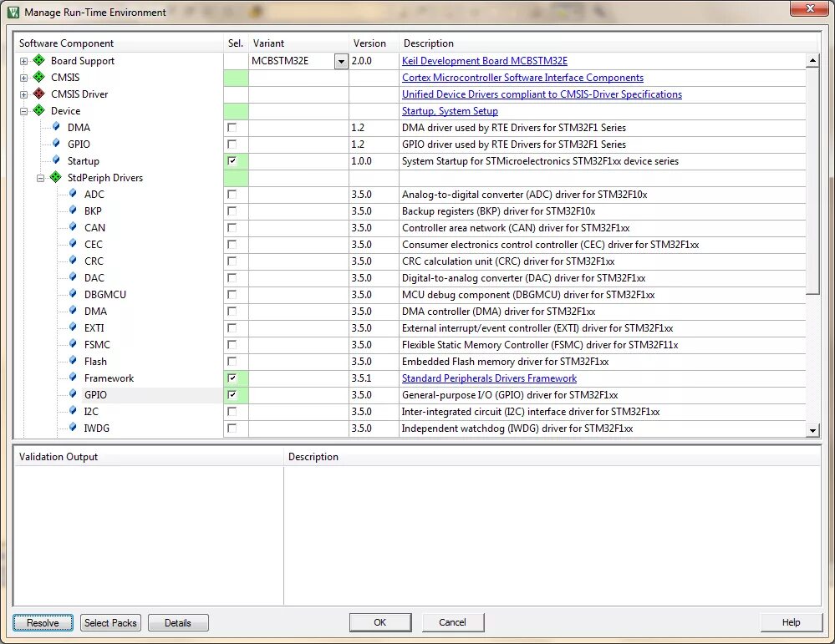Open Help for this dialog
The height and width of the screenshot is (644, 835).
(791, 622)
